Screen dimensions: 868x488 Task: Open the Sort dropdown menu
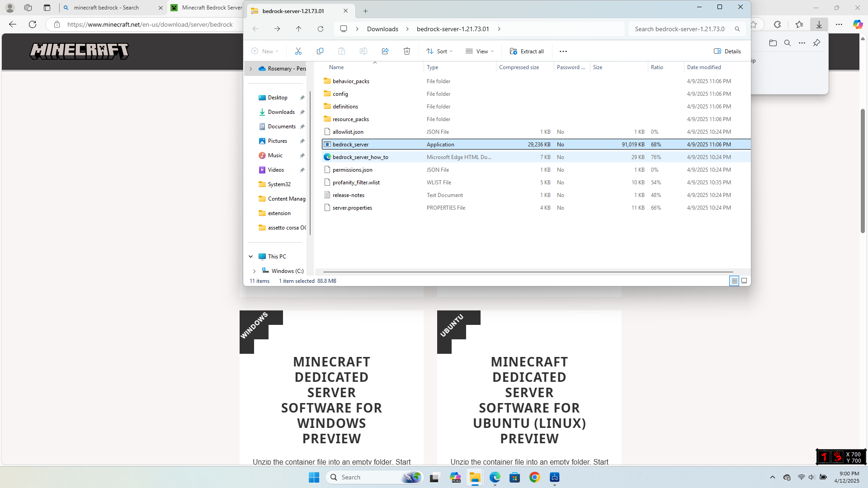439,52
